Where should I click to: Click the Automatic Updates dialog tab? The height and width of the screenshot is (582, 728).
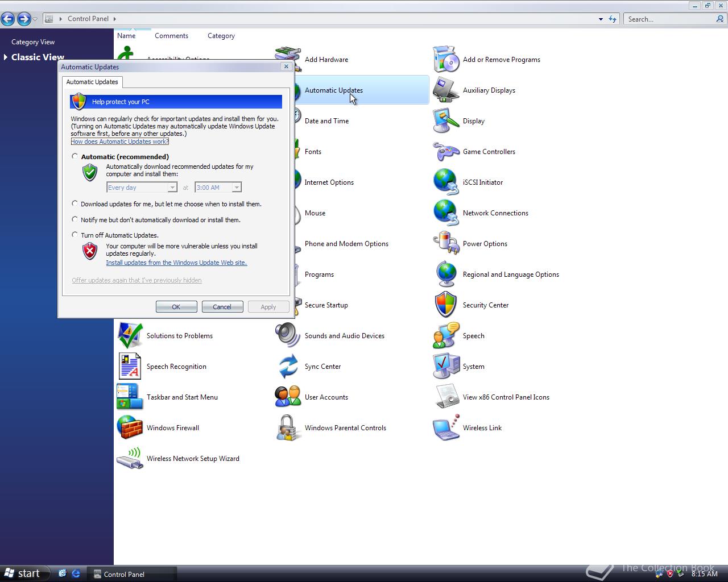pos(92,82)
